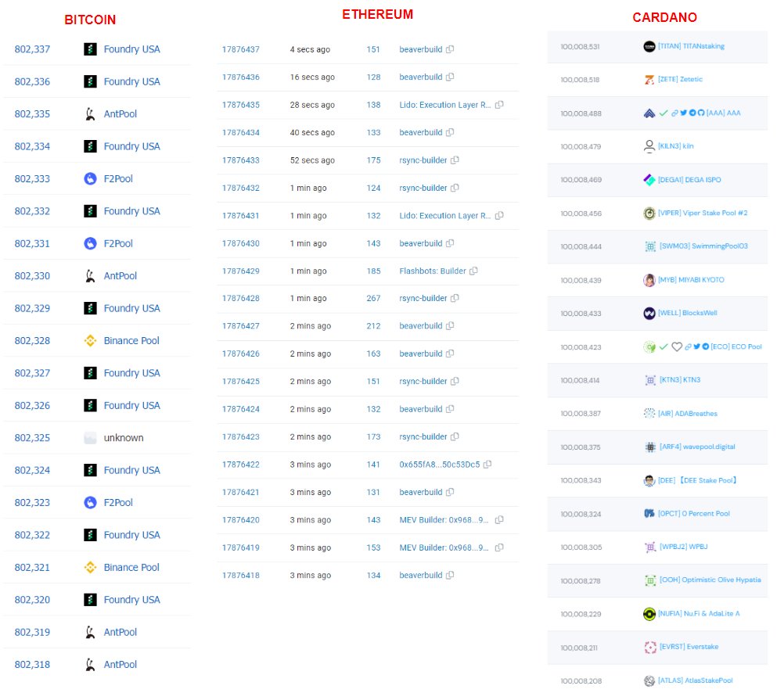Click GitHub icon beside AAA pool

click(x=701, y=111)
